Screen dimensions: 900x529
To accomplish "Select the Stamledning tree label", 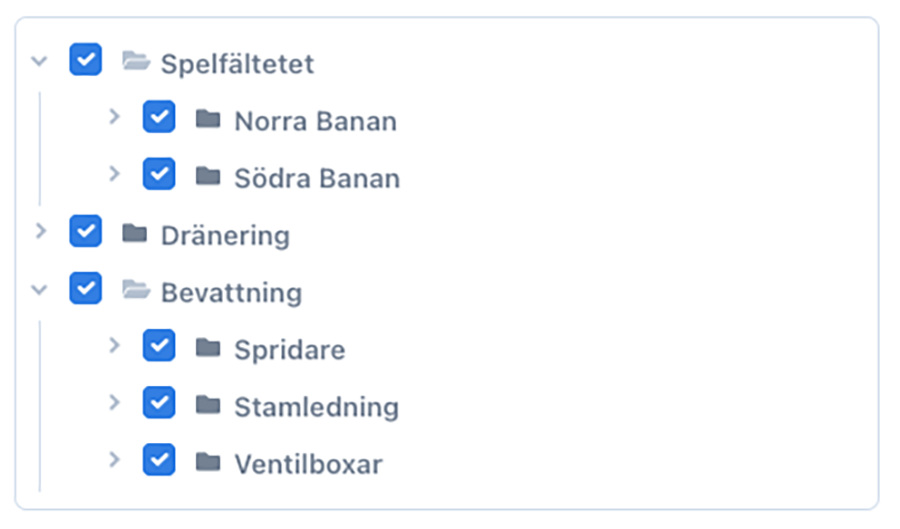I will pyautogui.click(x=316, y=408).
